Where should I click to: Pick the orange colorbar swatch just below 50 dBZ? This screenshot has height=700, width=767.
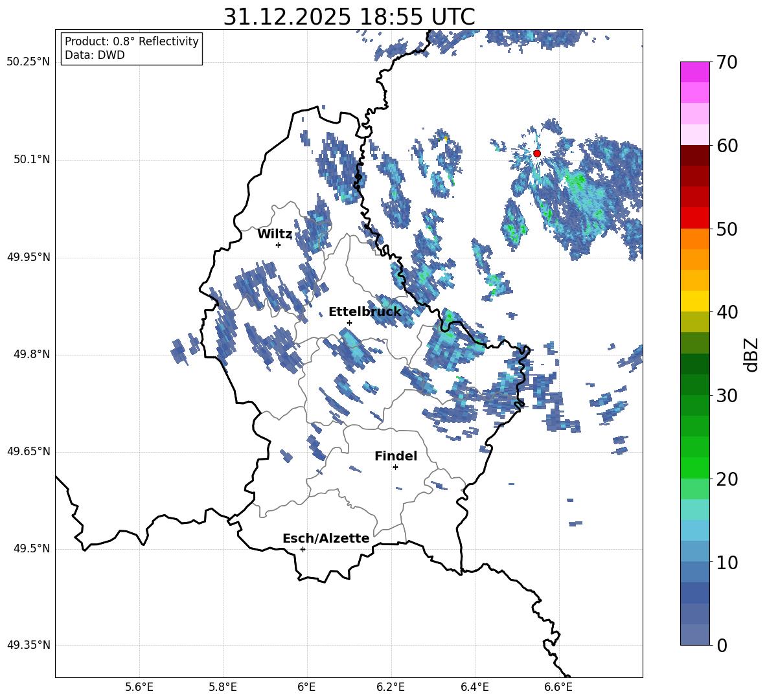click(694, 239)
